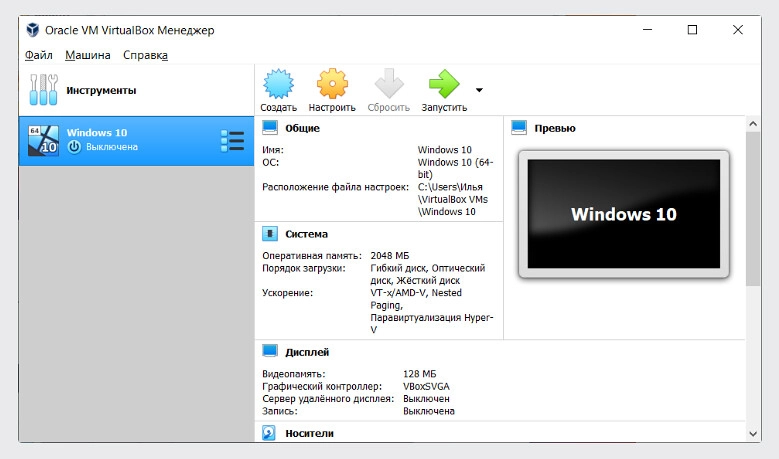Click the Запись label
Screen dimensions: 779x459
pos(279,411)
